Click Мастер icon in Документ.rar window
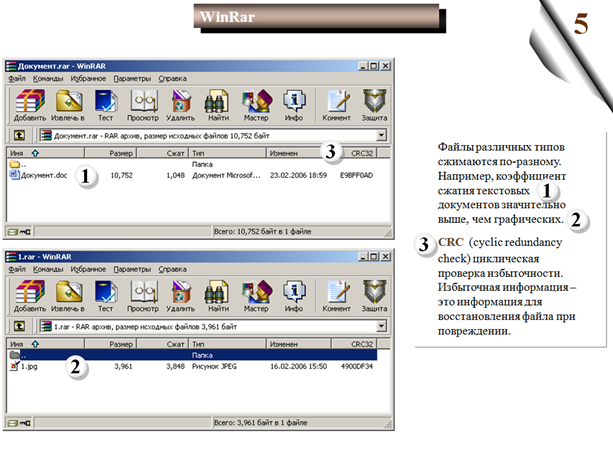The image size is (613, 458). [256, 105]
